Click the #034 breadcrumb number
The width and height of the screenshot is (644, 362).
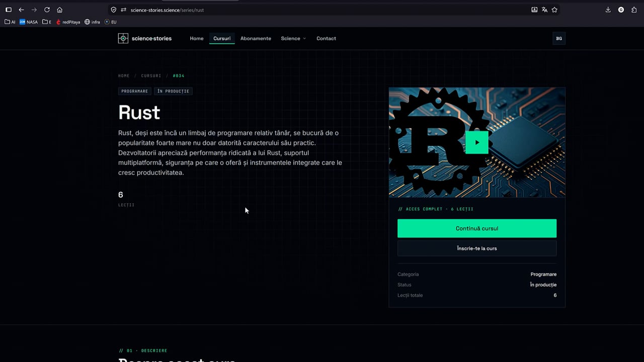tap(179, 76)
